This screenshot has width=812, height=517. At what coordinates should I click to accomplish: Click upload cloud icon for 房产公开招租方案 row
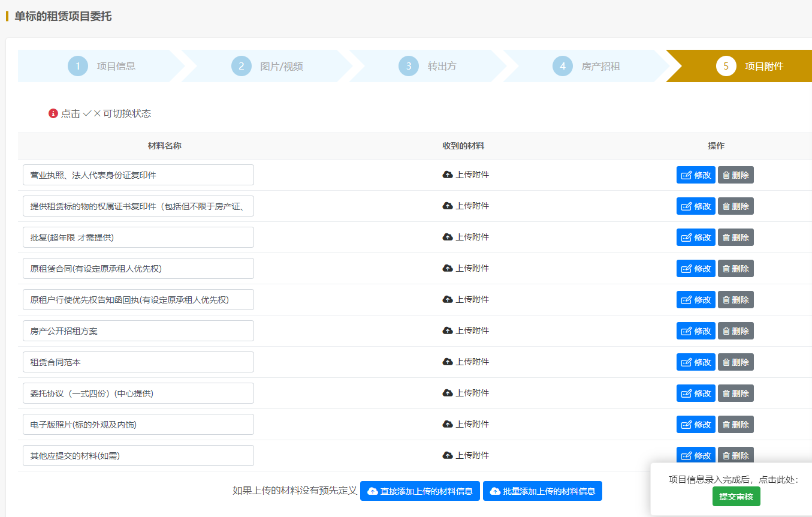pos(447,330)
